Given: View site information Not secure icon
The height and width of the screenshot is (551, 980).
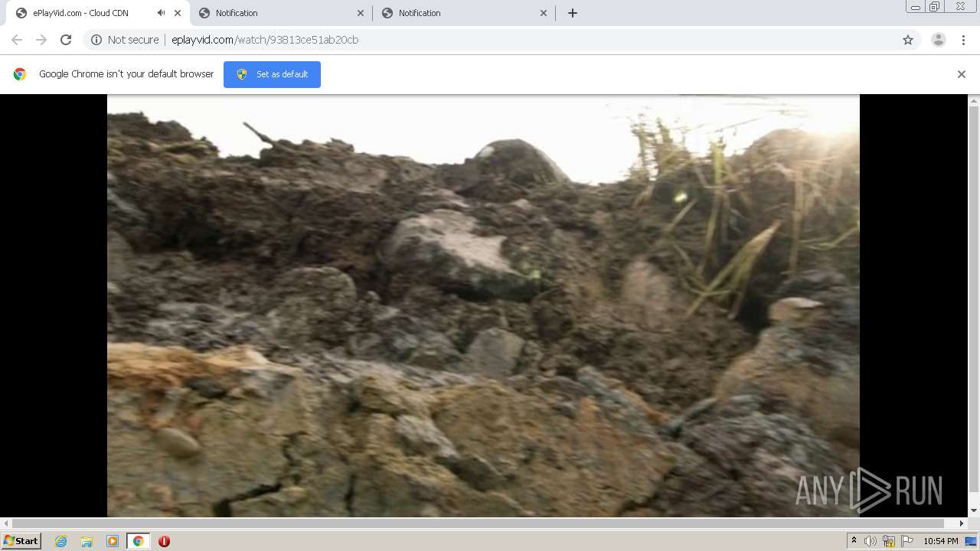Looking at the screenshot, I should tap(96, 40).
